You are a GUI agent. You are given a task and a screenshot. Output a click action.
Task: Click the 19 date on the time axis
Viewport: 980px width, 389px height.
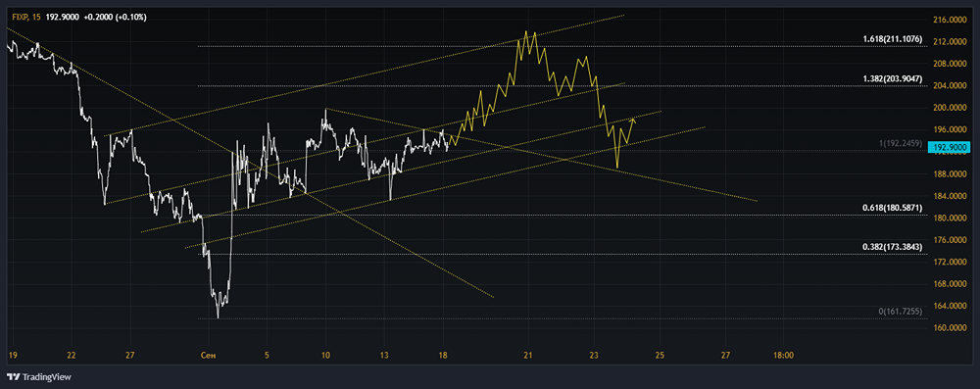tap(13, 356)
